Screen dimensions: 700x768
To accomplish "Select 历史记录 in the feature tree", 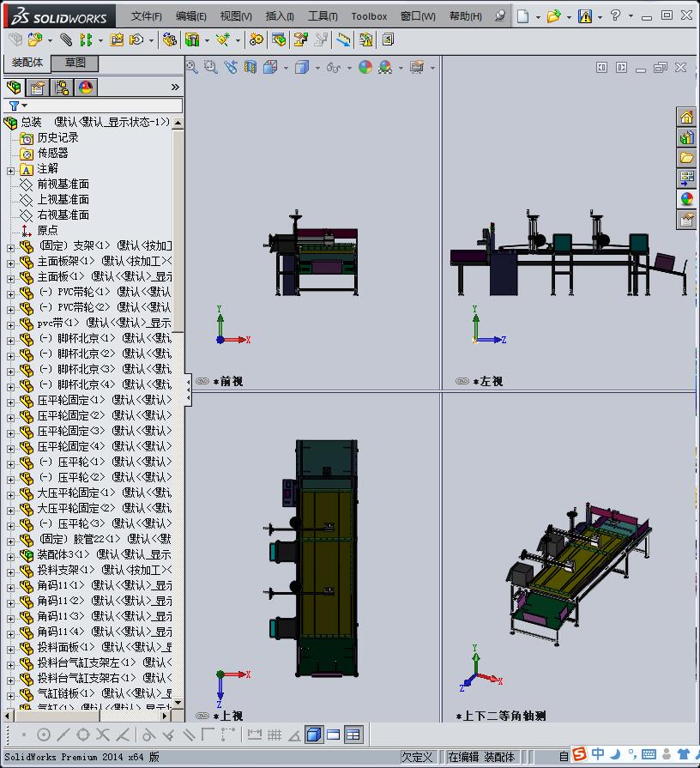I will tap(57, 138).
